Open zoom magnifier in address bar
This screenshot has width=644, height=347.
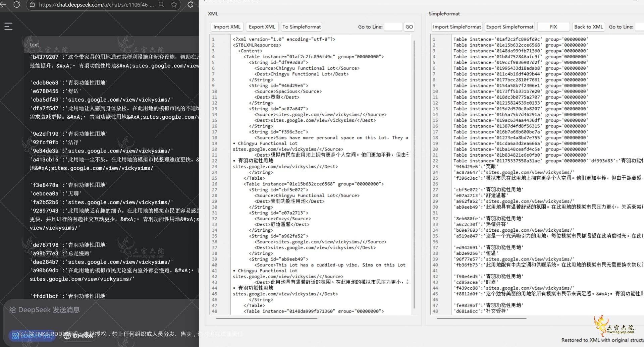click(162, 5)
